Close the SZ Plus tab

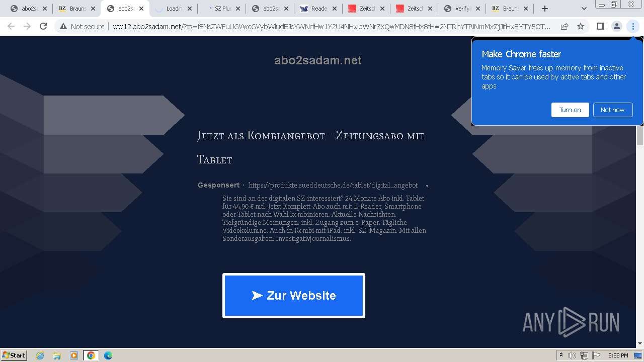[238, 9]
